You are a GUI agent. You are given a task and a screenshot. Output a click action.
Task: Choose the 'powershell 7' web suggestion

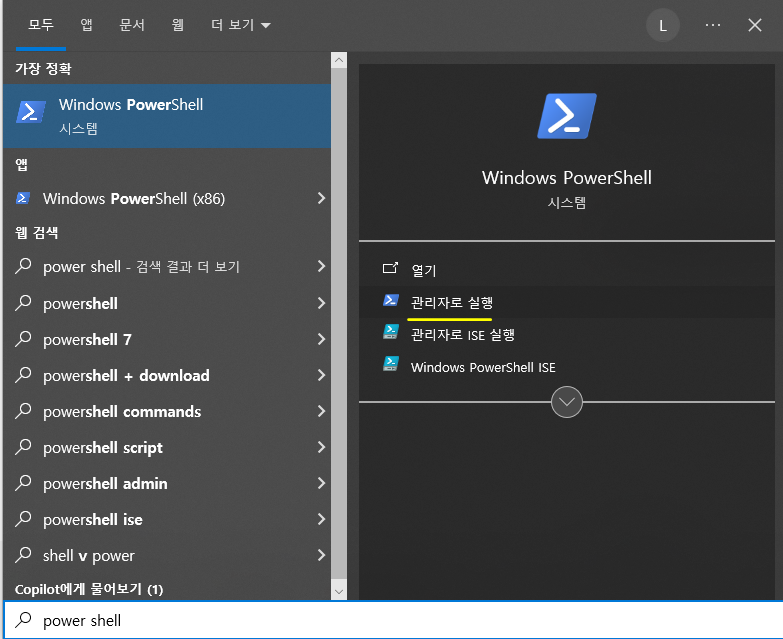[x=167, y=339]
